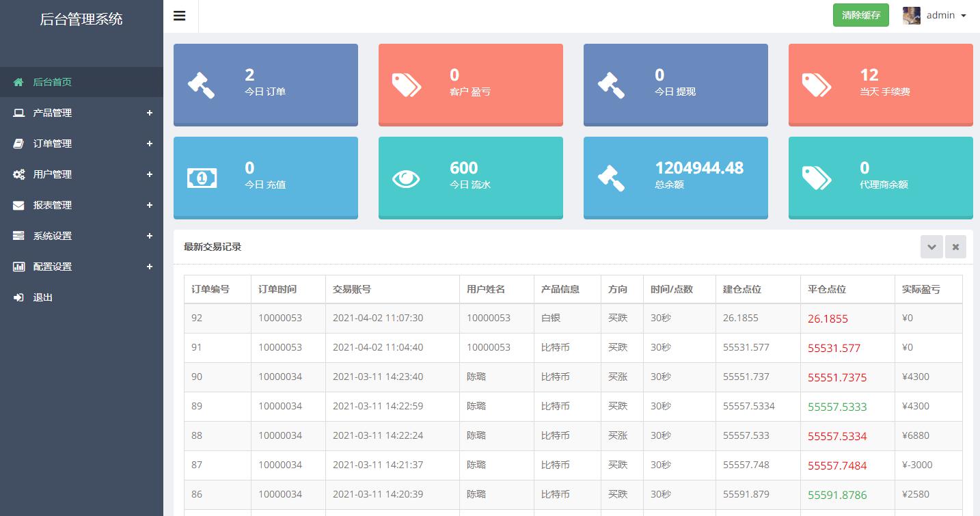
Task: Click the tag icon on 客户盈亏 card
Action: coord(406,85)
